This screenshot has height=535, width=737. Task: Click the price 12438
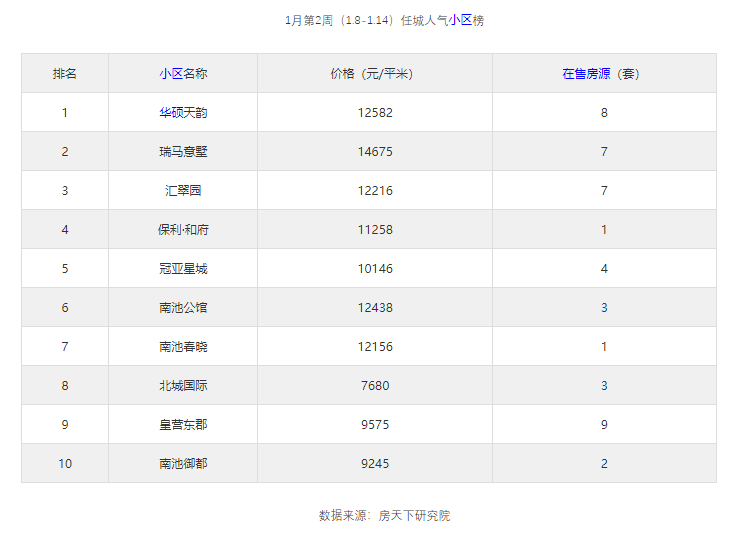(x=375, y=307)
